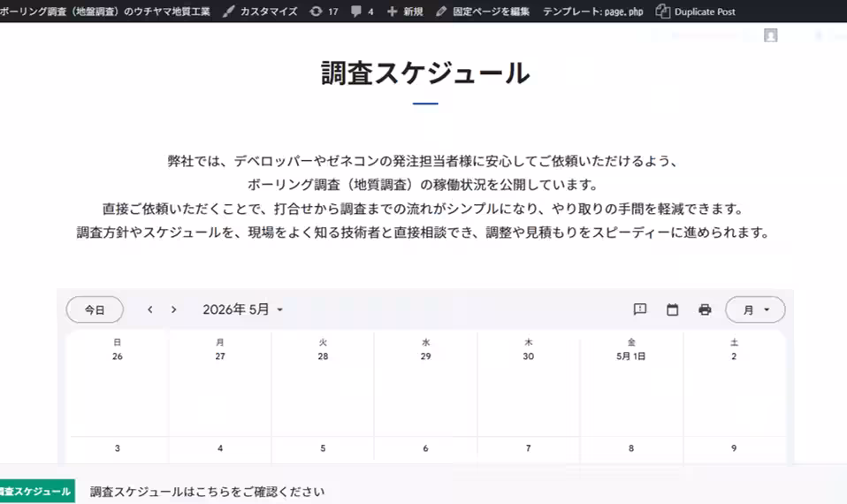This screenshot has width=847, height=504.
Task: Open the template page.php admin bar item
Action: (592, 11)
